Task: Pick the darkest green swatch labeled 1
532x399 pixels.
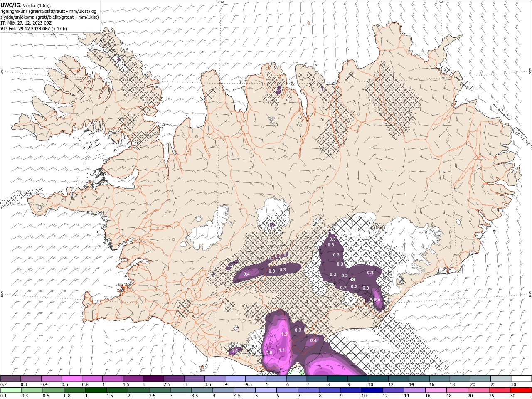Action: (x=96, y=390)
